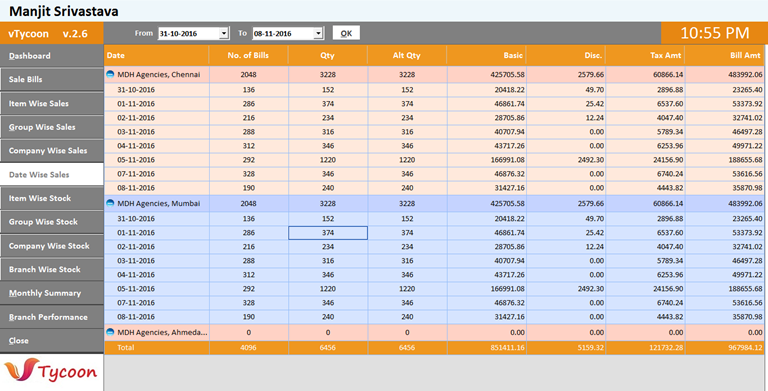Open Item Wise Stock report
The image size is (768, 391).
pos(51,198)
